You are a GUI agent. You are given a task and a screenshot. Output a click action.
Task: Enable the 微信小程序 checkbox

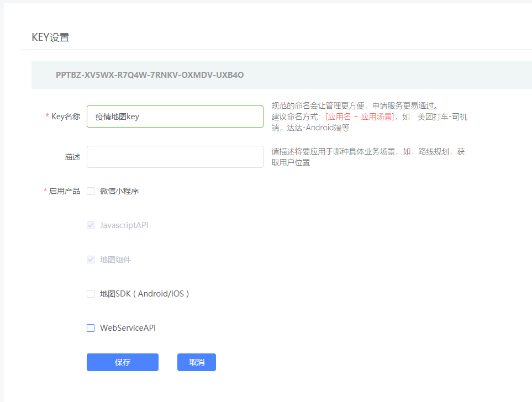[x=91, y=191]
